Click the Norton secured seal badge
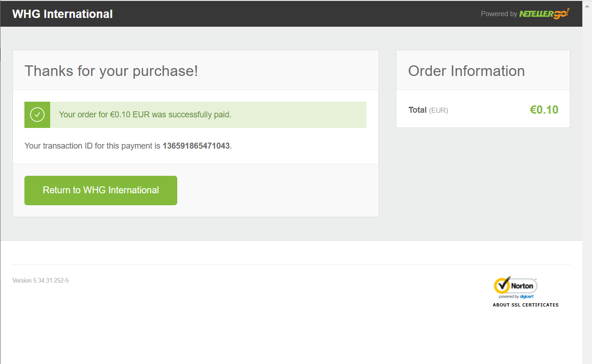This screenshot has height=364, width=592. 516,288
